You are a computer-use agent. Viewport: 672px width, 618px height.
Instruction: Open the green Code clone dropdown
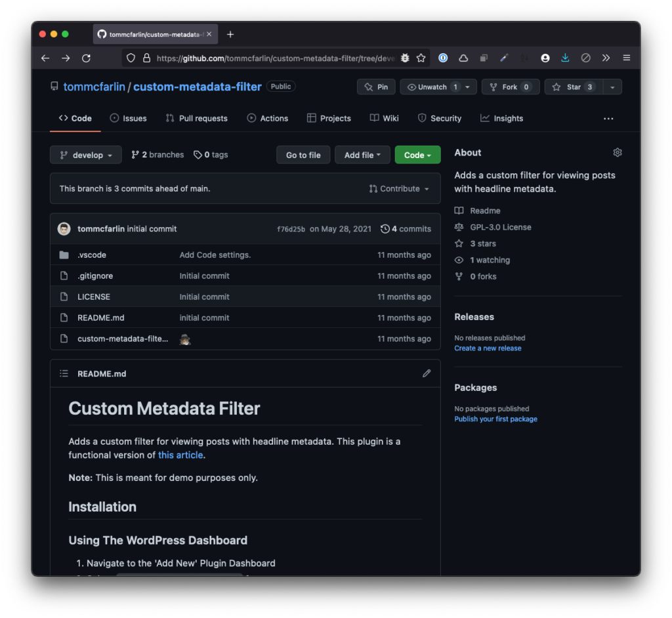point(417,155)
